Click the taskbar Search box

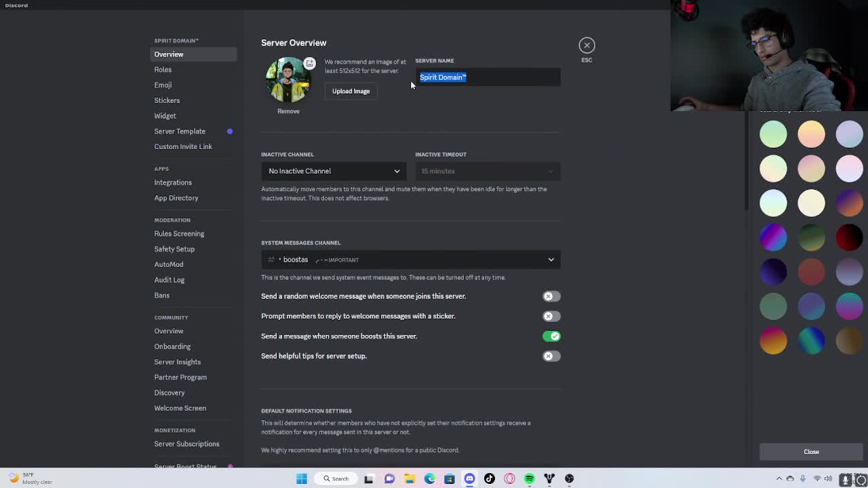pyautogui.click(x=336, y=479)
